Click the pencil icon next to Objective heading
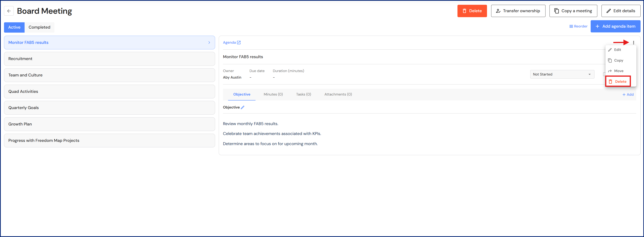644x237 pixels. (243, 107)
